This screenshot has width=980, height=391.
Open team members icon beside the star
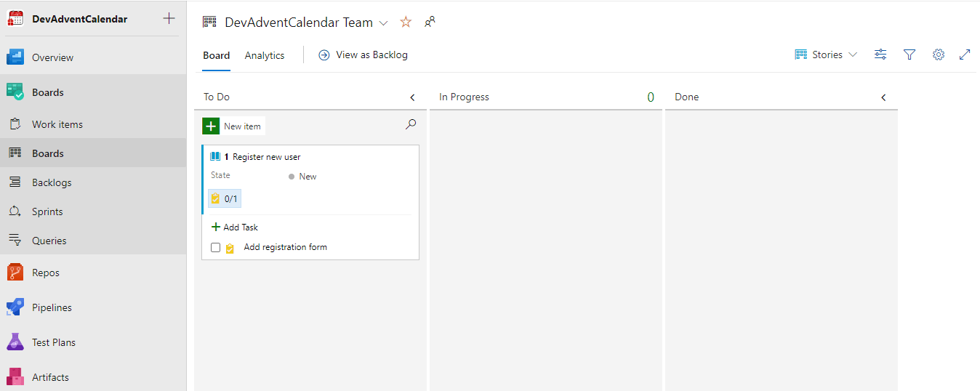pyautogui.click(x=430, y=22)
